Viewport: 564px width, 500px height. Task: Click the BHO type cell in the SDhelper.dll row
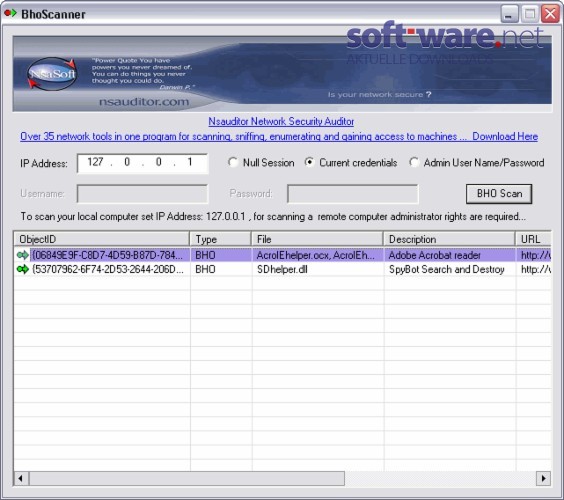pos(205,269)
